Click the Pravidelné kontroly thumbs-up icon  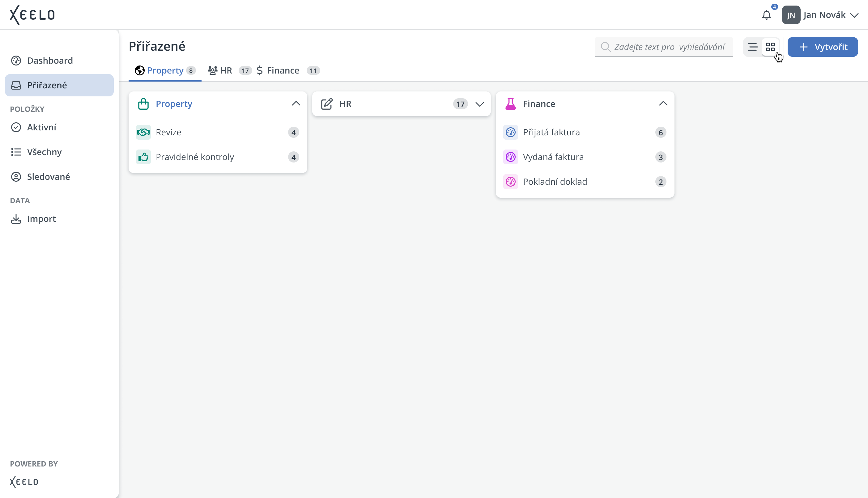click(x=143, y=157)
